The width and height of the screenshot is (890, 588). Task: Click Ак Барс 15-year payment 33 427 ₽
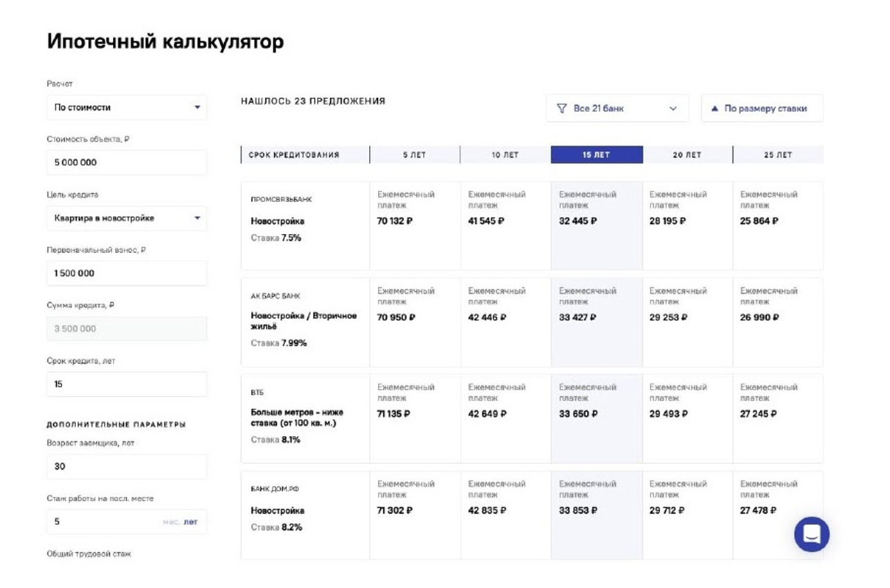(x=578, y=318)
